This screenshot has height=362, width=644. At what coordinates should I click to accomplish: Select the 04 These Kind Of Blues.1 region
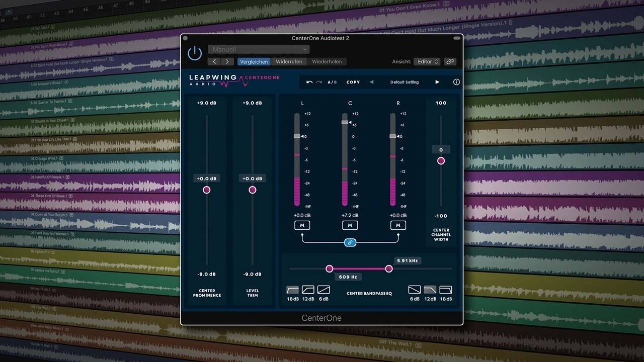(x=91, y=203)
